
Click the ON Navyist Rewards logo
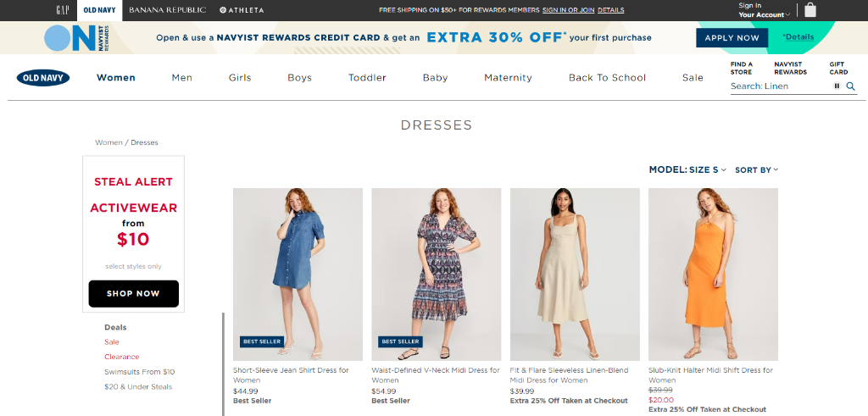click(x=77, y=37)
